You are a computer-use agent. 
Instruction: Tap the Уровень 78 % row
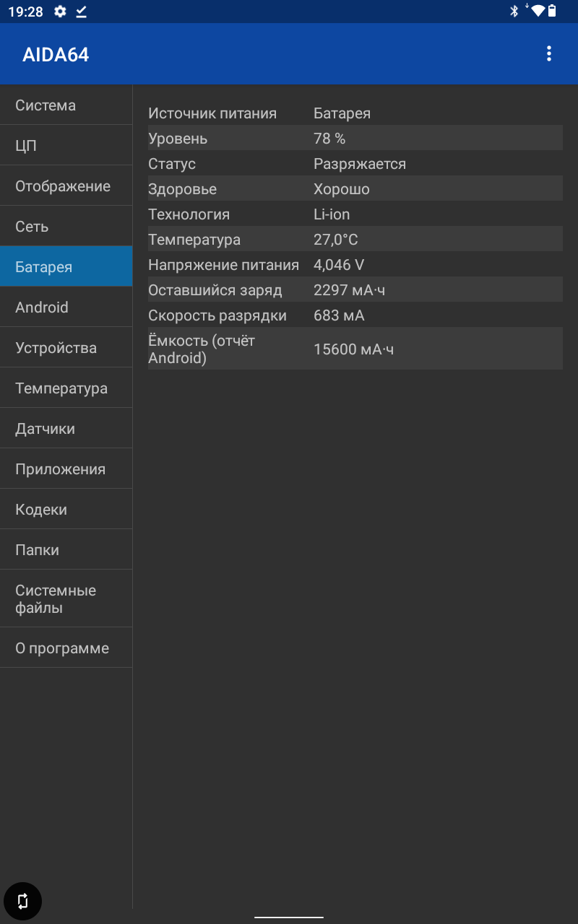click(x=355, y=139)
